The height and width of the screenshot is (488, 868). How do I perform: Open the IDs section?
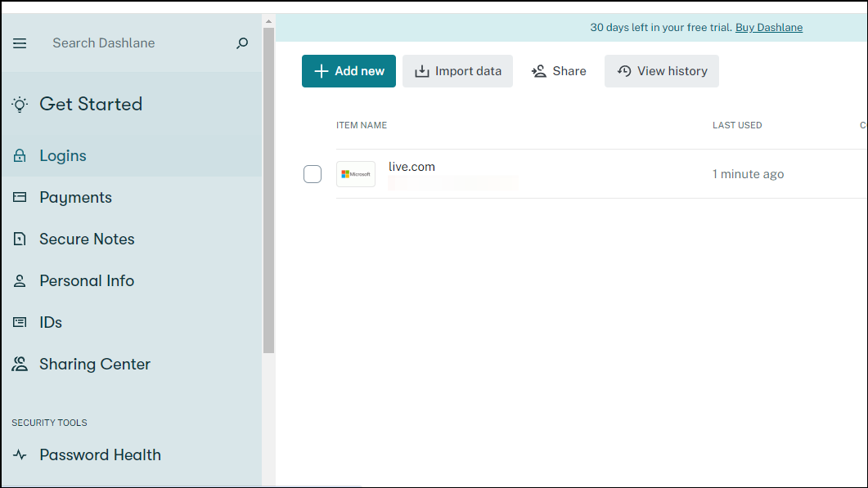point(132,322)
